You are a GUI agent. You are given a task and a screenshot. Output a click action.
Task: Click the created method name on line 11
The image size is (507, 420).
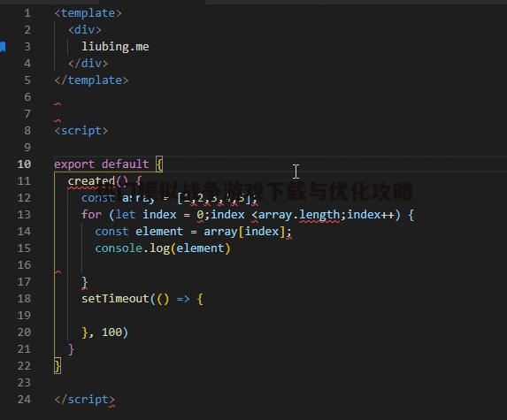point(91,181)
